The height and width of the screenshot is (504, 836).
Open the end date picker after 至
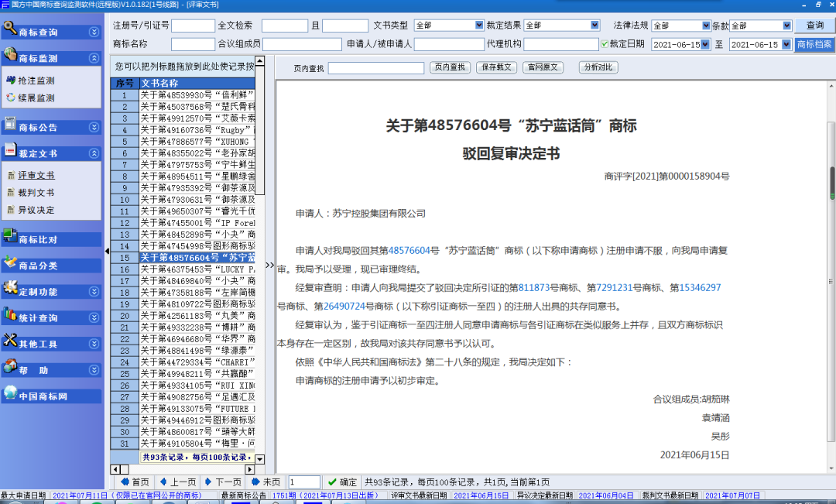(786, 44)
